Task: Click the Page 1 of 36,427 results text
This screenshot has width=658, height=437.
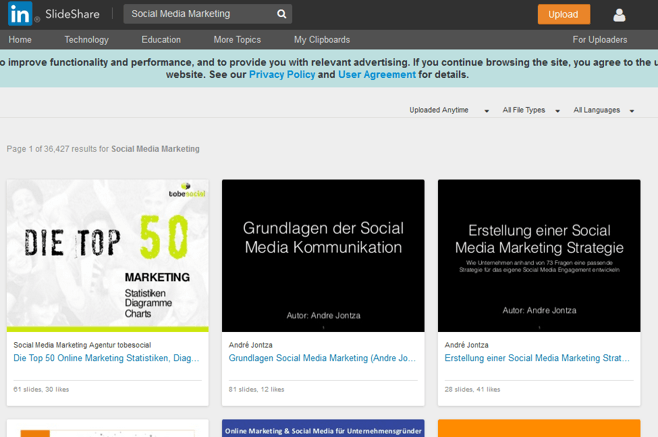Action: point(103,149)
